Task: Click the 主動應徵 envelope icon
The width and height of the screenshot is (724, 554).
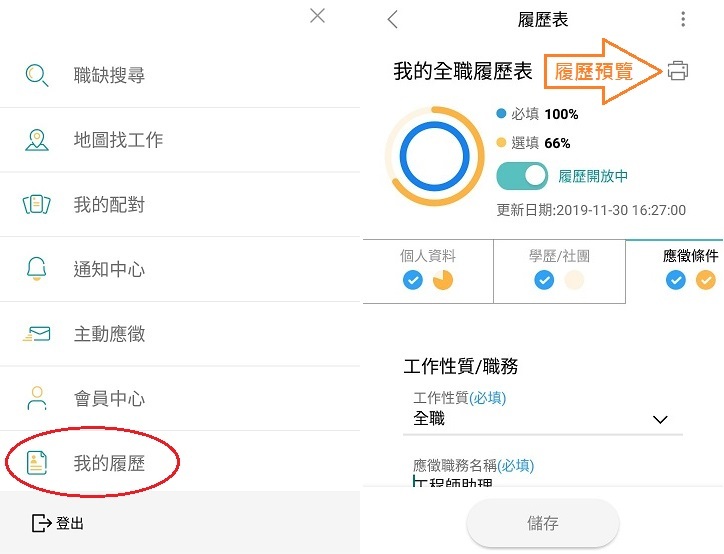Action: coord(37,334)
